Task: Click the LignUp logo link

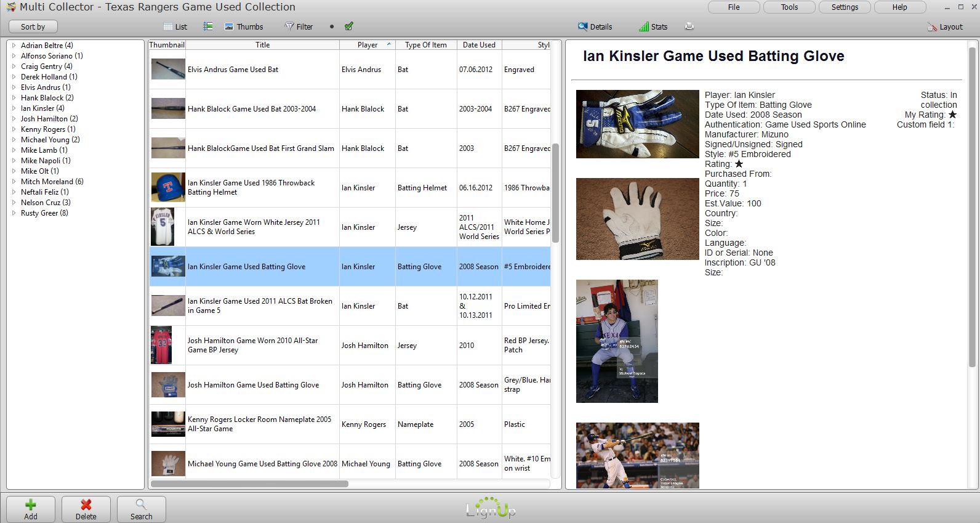Action: 491,508
